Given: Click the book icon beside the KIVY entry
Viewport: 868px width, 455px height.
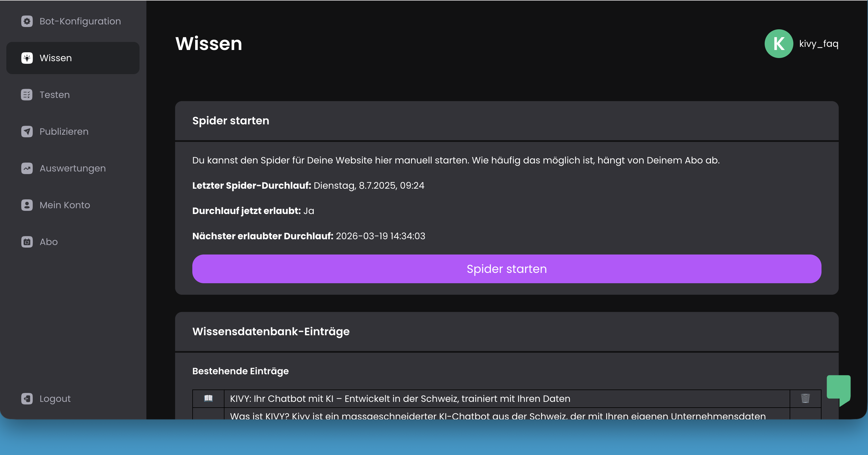Looking at the screenshot, I should coord(208,399).
